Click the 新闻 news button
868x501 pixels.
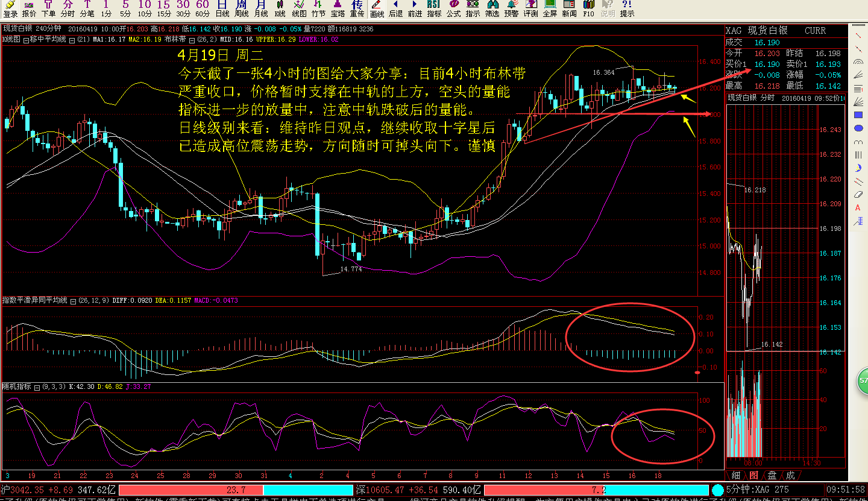tap(569, 9)
